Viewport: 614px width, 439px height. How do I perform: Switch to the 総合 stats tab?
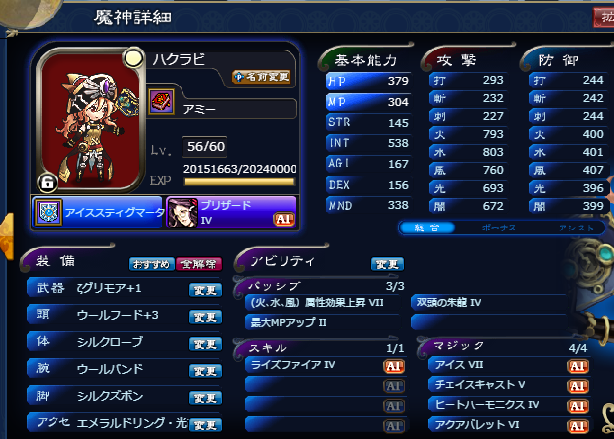[x=427, y=228]
